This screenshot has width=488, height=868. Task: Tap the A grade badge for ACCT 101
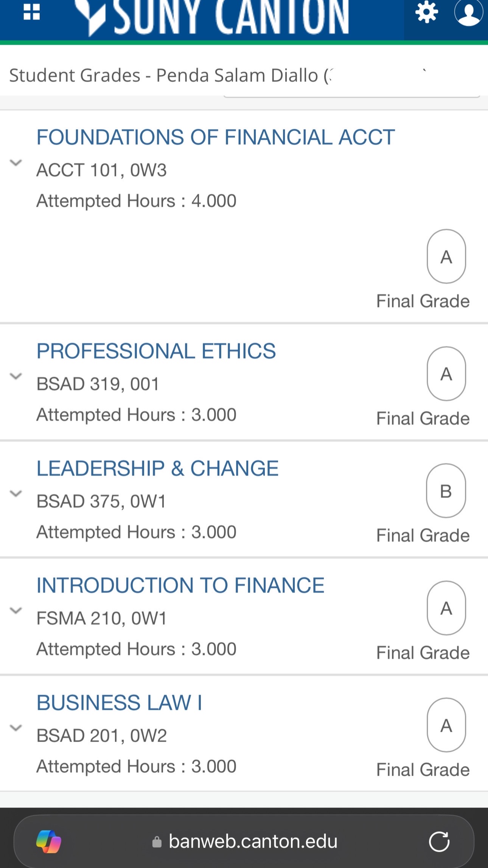coord(446,256)
